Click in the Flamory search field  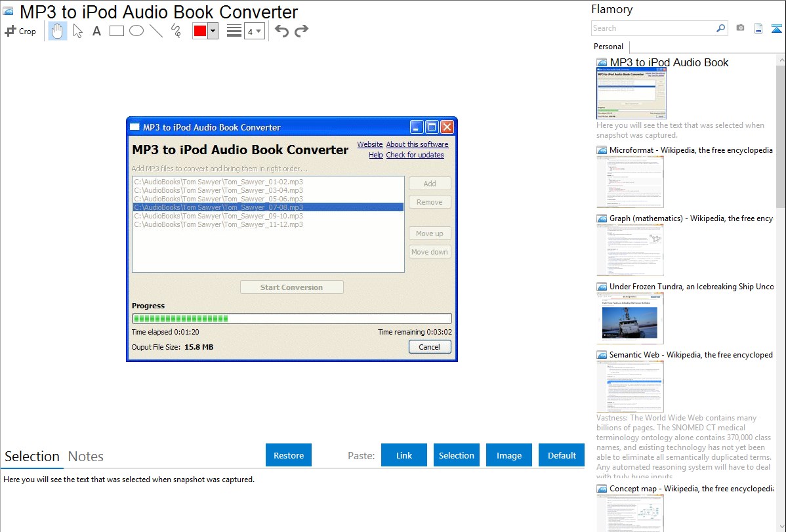pyautogui.click(x=653, y=28)
